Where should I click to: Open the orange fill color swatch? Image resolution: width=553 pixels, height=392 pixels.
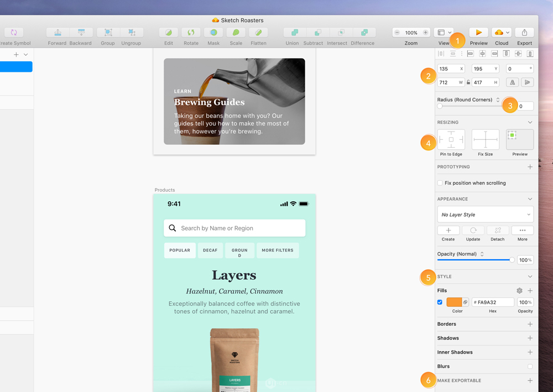point(454,302)
